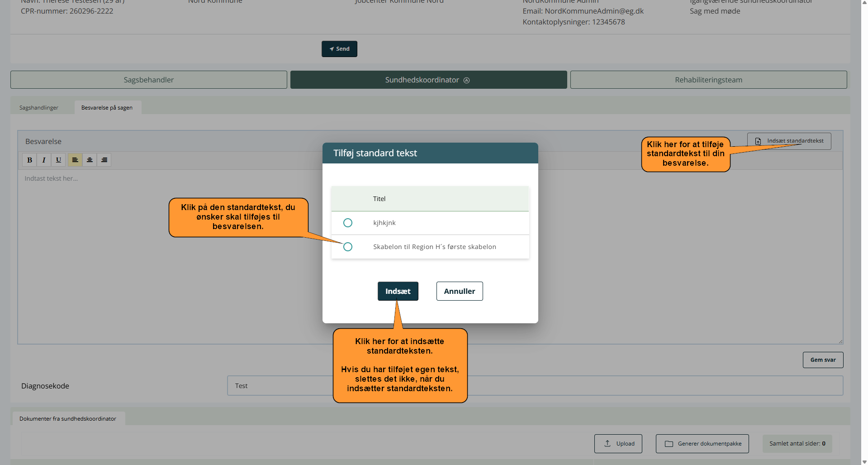The width and height of the screenshot is (868, 465).
Task: Toggle italic formatting in the editor
Action: point(44,160)
